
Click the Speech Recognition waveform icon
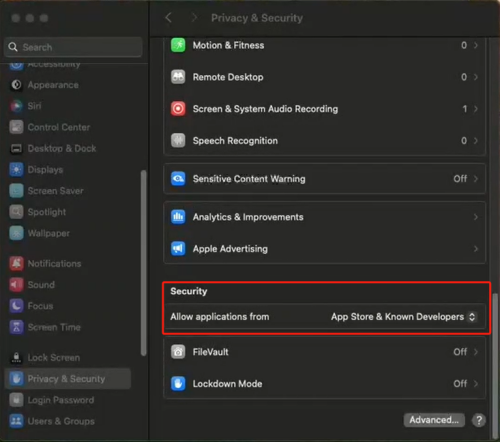click(178, 140)
